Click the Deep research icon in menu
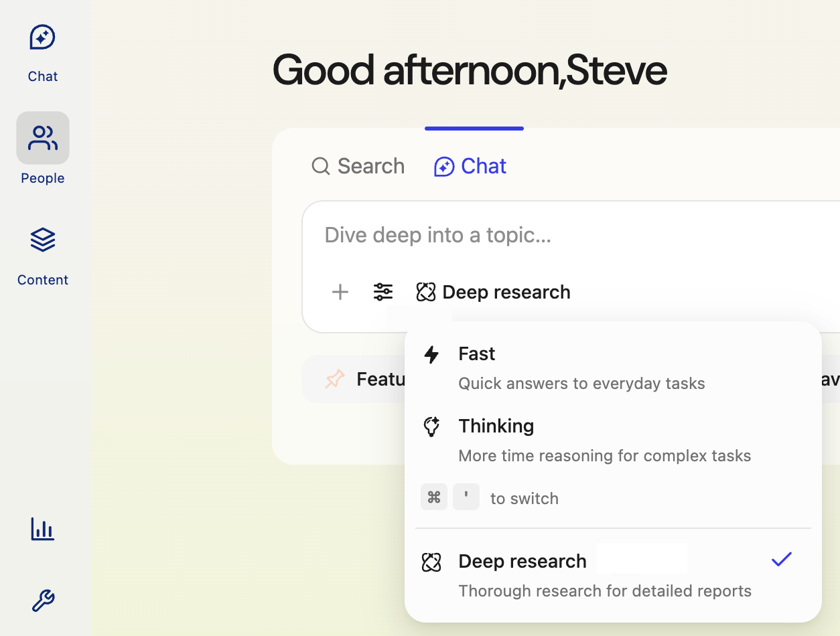Viewport: 840px width, 636px height. 432,562
